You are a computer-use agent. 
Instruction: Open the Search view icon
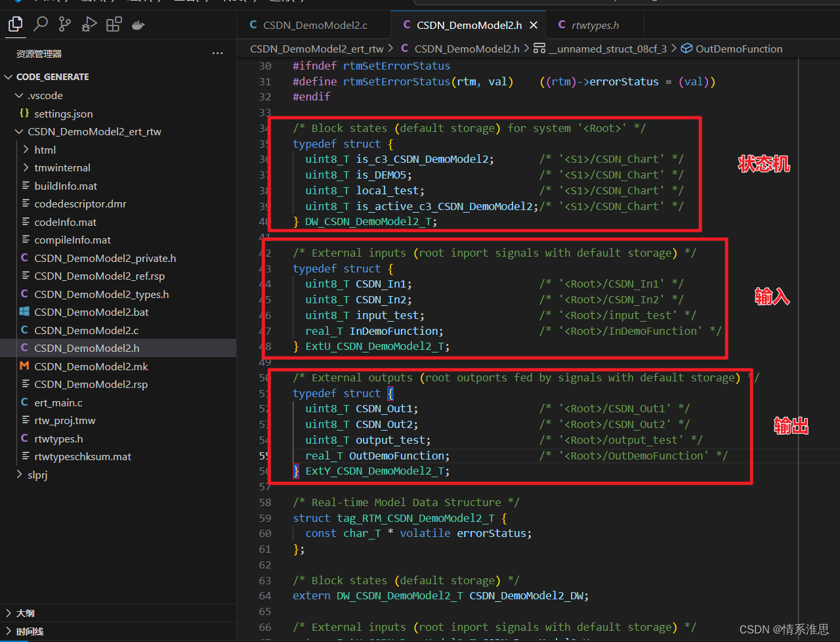pyautogui.click(x=41, y=25)
